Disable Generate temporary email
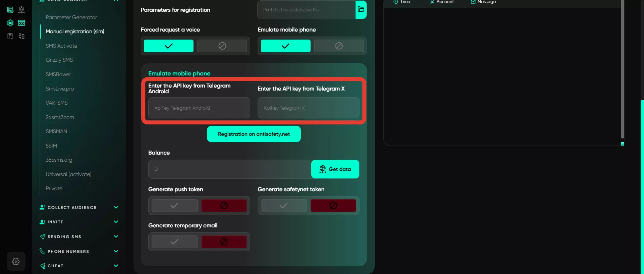Screen dimensions: 644x274 pyautogui.click(x=224, y=242)
